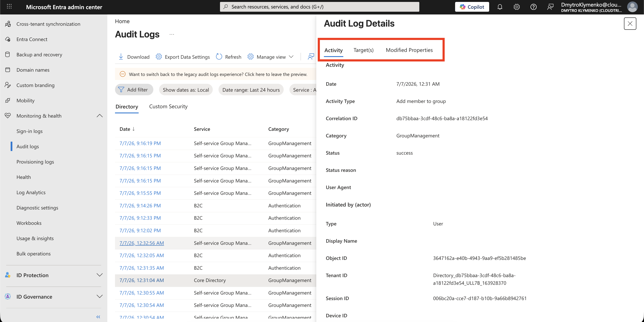Switch to the Directory tab
Viewport: 644px width, 322px height.
(x=127, y=107)
